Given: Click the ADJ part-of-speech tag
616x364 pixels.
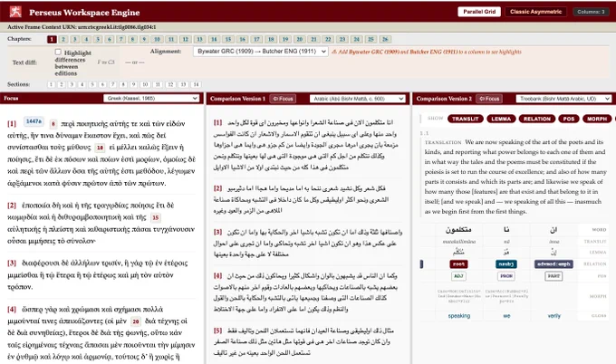Looking at the screenshot, I should 458,276.
